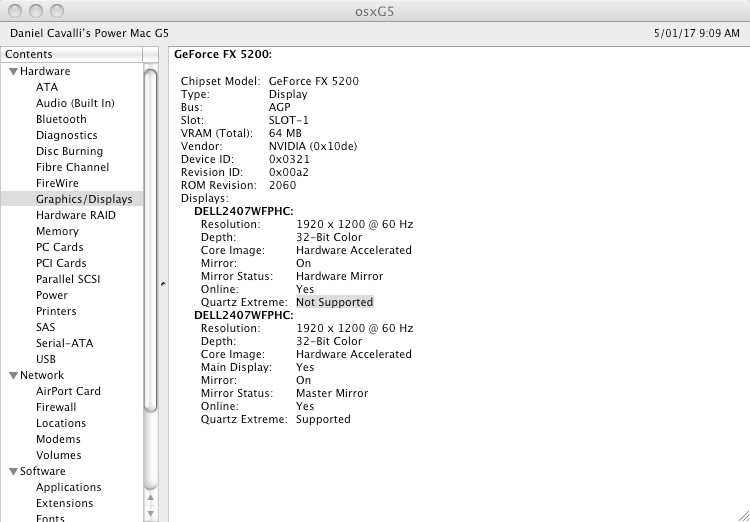The height and width of the screenshot is (522, 750).
Task: Select the highlighted Graphics/Displays row
Action: click(72, 199)
